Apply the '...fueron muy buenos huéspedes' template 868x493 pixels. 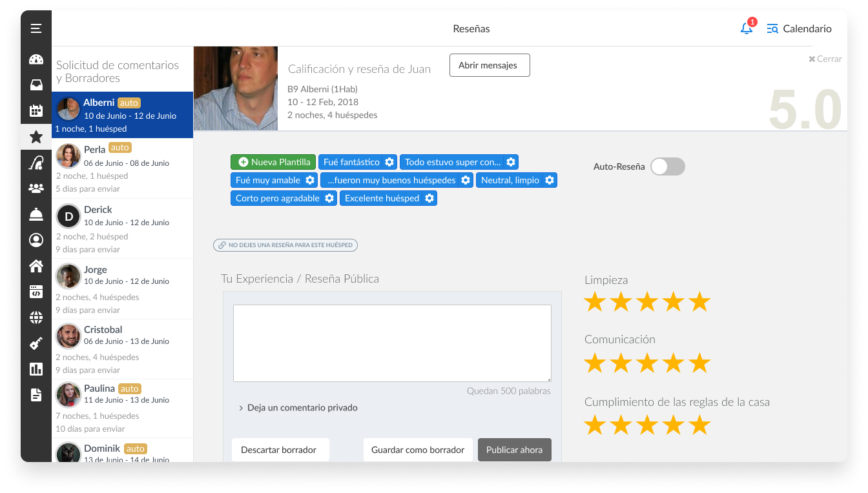click(x=390, y=180)
